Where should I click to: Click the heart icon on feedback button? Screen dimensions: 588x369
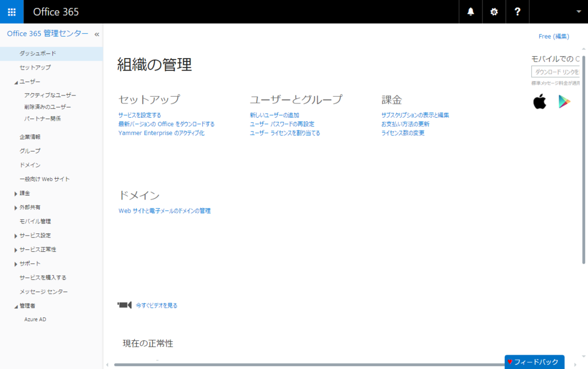pos(510,362)
